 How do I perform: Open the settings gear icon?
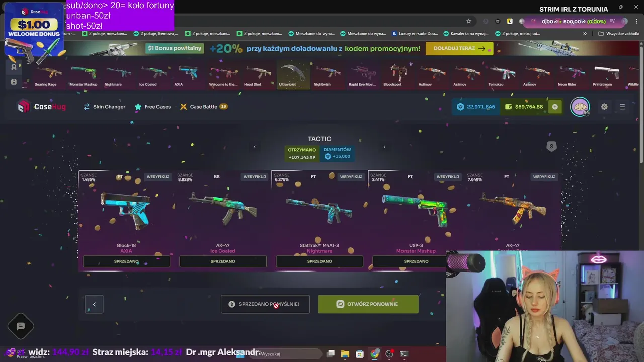(x=604, y=107)
